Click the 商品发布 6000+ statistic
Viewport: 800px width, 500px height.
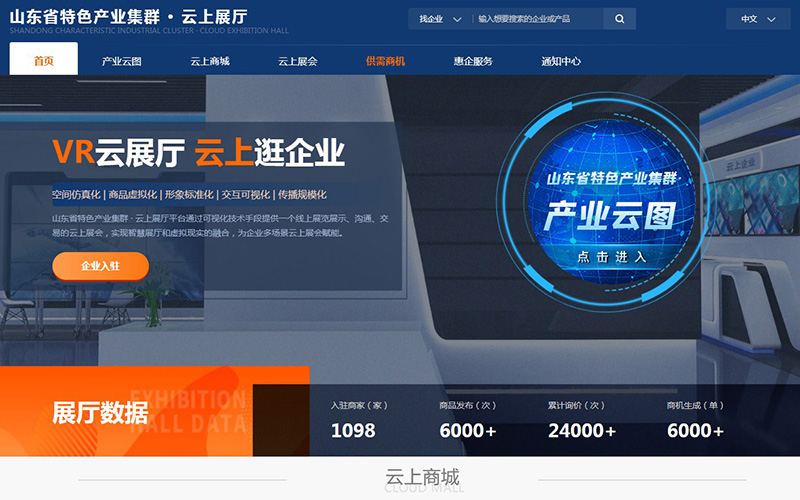click(x=468, y=420)
